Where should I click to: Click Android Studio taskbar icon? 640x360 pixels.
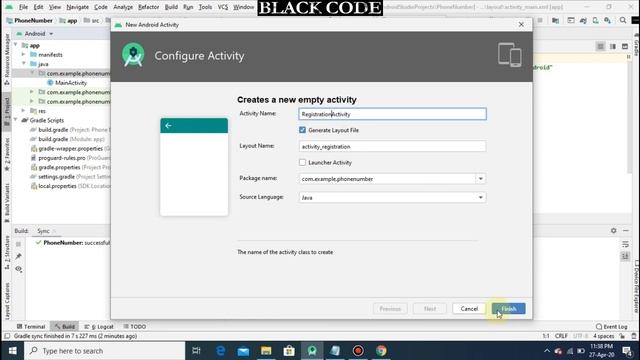tap(312, 351)
